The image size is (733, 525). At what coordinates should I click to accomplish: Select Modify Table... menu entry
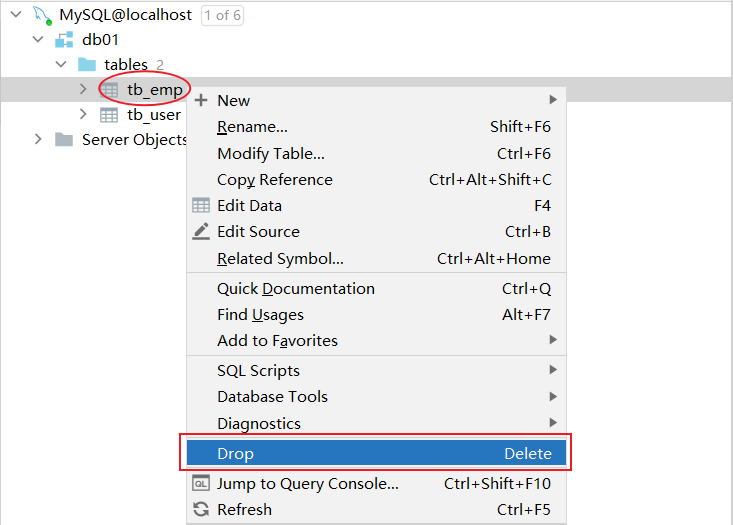(271, 154)
